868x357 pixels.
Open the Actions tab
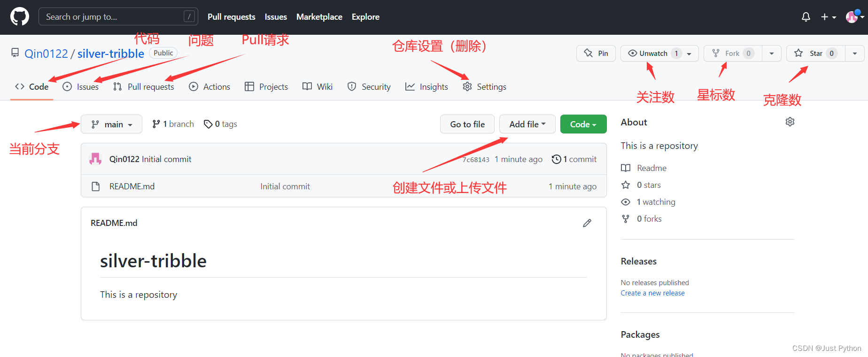pos(209,86)
